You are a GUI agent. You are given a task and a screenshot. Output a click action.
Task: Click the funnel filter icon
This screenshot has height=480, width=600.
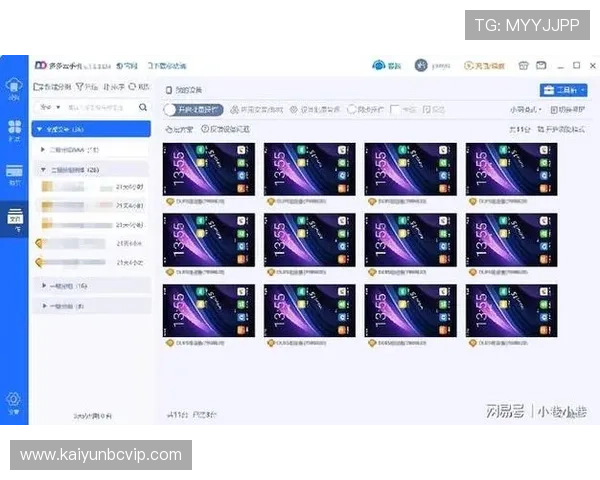pyautogui.click(x=79, y=87)
